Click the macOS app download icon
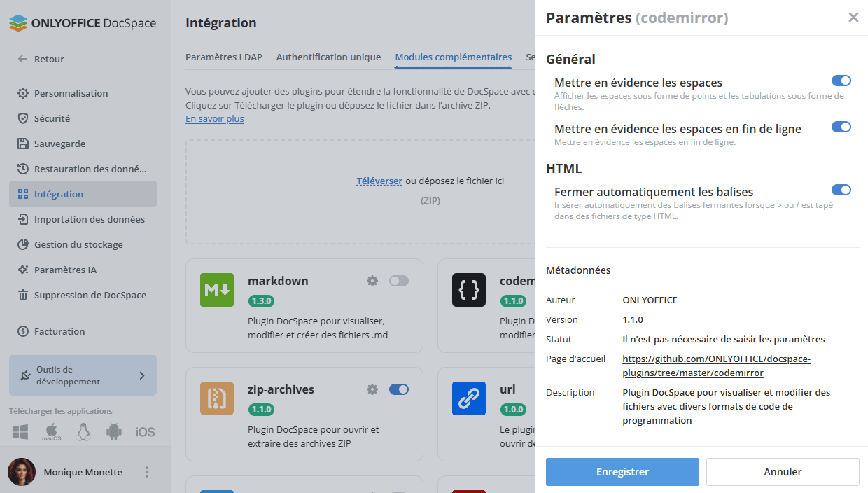 point(51,431)
